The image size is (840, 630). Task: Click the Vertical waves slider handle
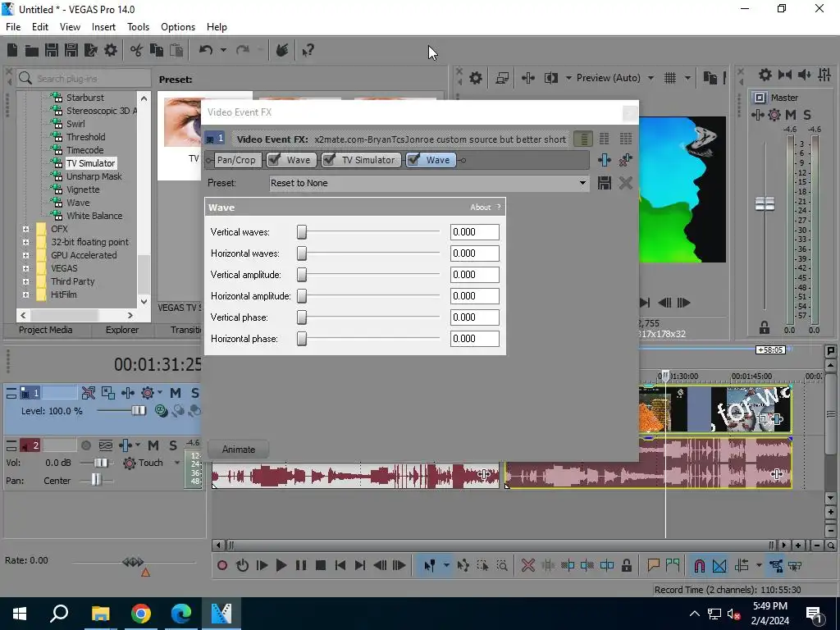coord(302,232)
